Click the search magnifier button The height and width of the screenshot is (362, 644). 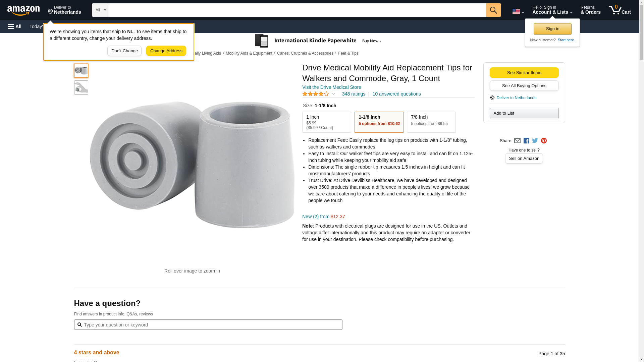pos(493,10)
